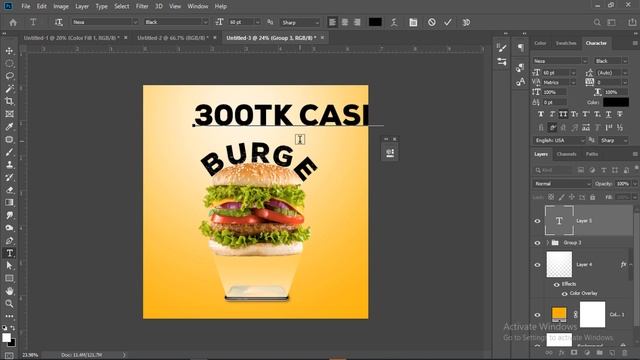Open font size dropdown in options bar
Screen dimensions: 640x360
(257, 22)
